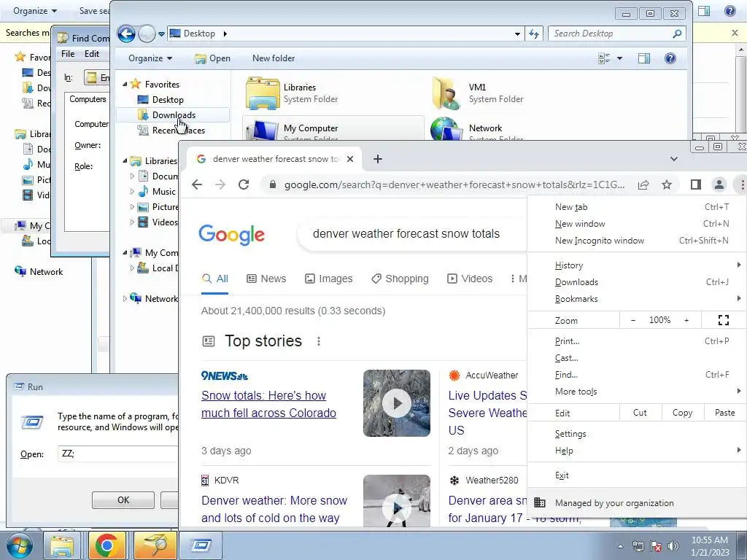Expand Music under Libraries
Screen dimensions: 747x560
point(132,192)
